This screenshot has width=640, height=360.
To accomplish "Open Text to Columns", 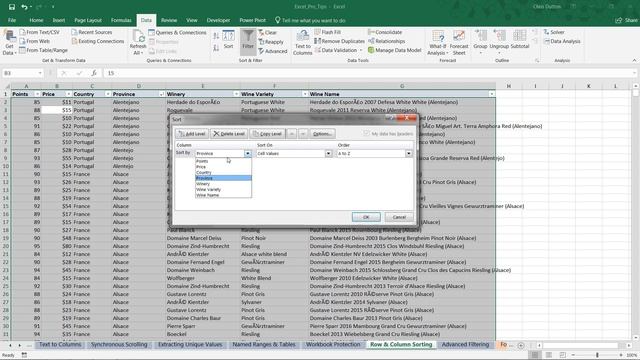I will (x=302, y=42).
